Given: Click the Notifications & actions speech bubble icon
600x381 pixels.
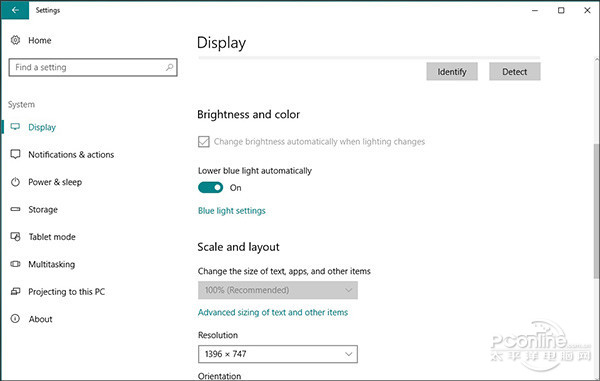Looking at the screenshot, I should [x=15, y=154].
